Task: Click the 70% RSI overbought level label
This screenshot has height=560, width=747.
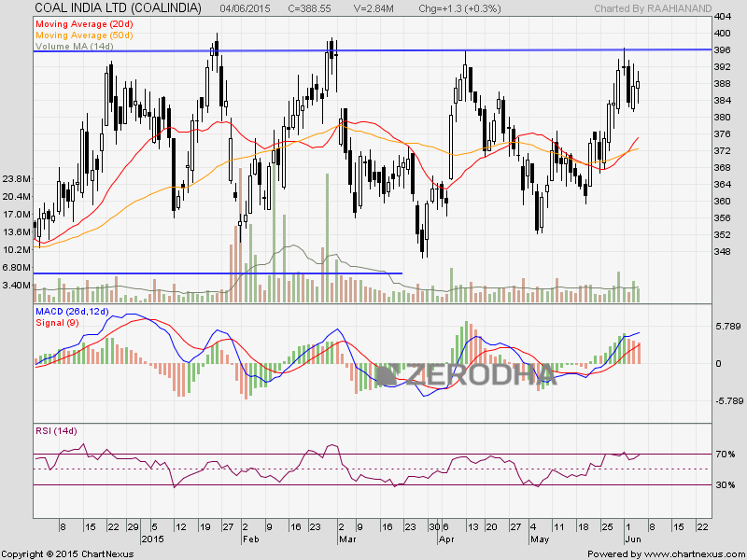Action: pyautogui.click(x=726, y=455)
